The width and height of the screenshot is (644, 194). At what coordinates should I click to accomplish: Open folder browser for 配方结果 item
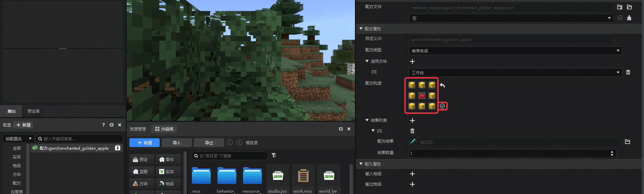pyautogui.click(x=627, y=142)
